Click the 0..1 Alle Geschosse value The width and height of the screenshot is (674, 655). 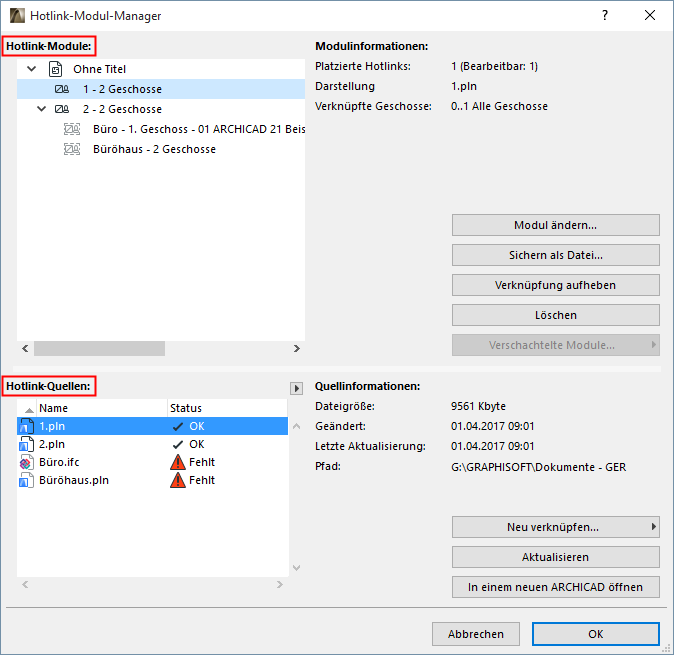click(499, 106)
